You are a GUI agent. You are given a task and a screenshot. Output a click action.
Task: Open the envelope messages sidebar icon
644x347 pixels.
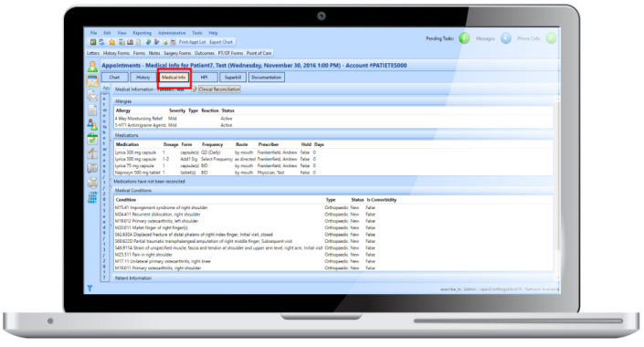(x=92, y=96)
